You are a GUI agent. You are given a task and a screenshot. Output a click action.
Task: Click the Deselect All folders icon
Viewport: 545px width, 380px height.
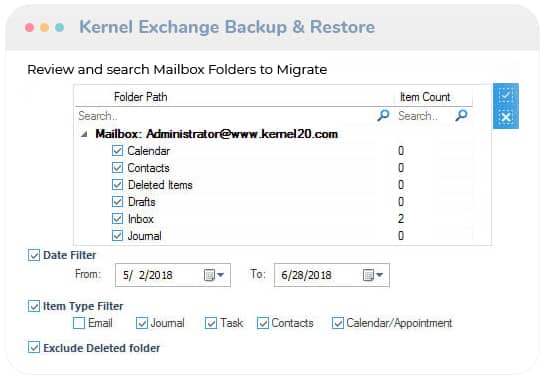pyautogui.click(x=506, y=117)
